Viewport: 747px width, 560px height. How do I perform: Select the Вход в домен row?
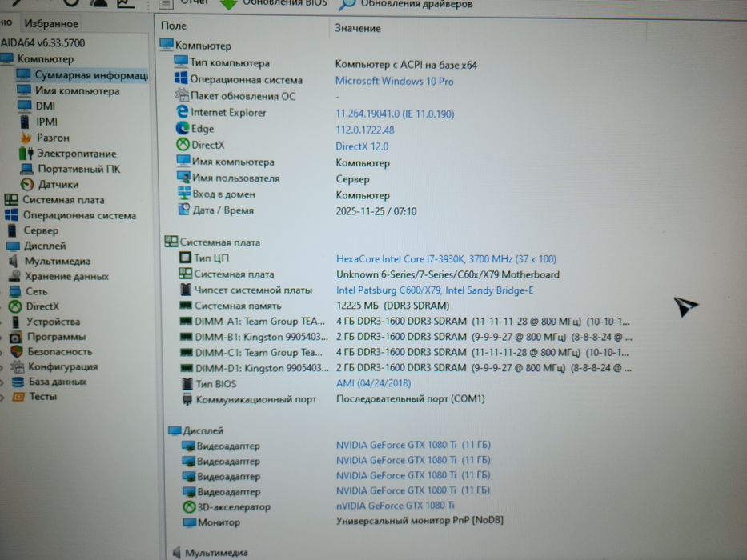[x=283, y=194]
